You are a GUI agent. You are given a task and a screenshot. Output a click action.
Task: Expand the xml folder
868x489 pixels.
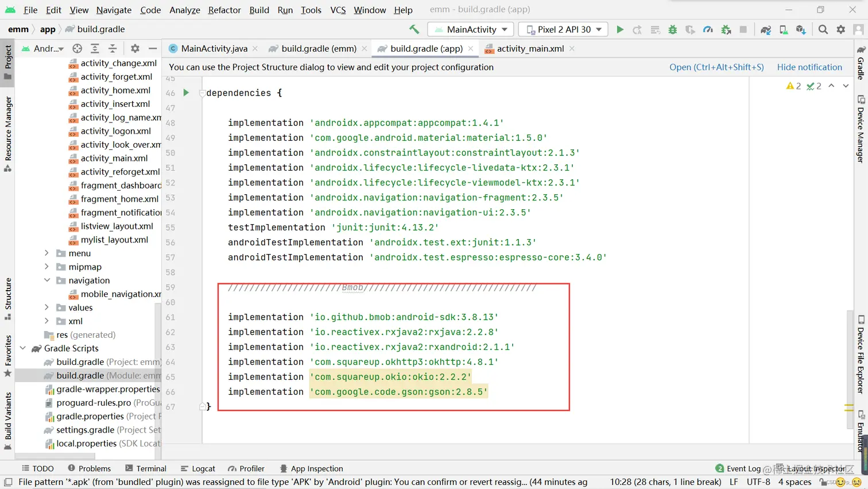(x=46, y=321)
